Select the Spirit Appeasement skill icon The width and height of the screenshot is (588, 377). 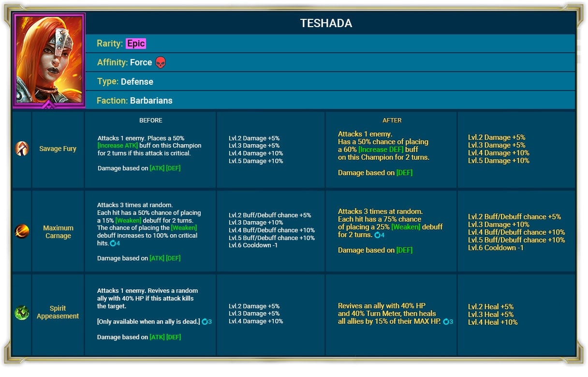point(21,312)
